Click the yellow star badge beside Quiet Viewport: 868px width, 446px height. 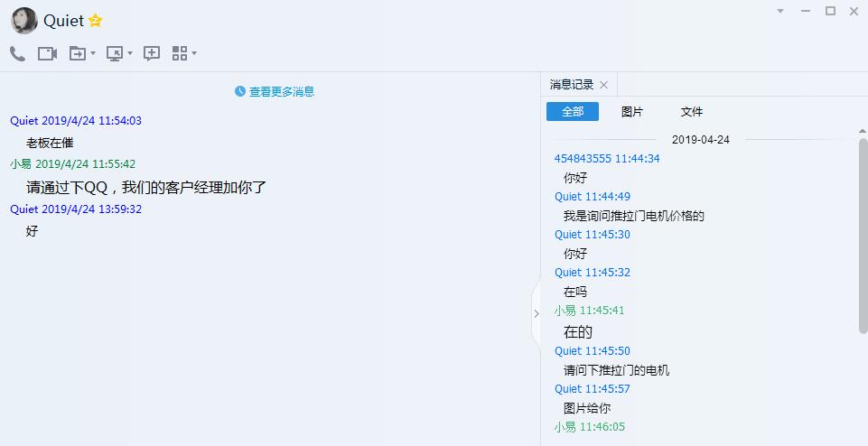coord(96,21)
